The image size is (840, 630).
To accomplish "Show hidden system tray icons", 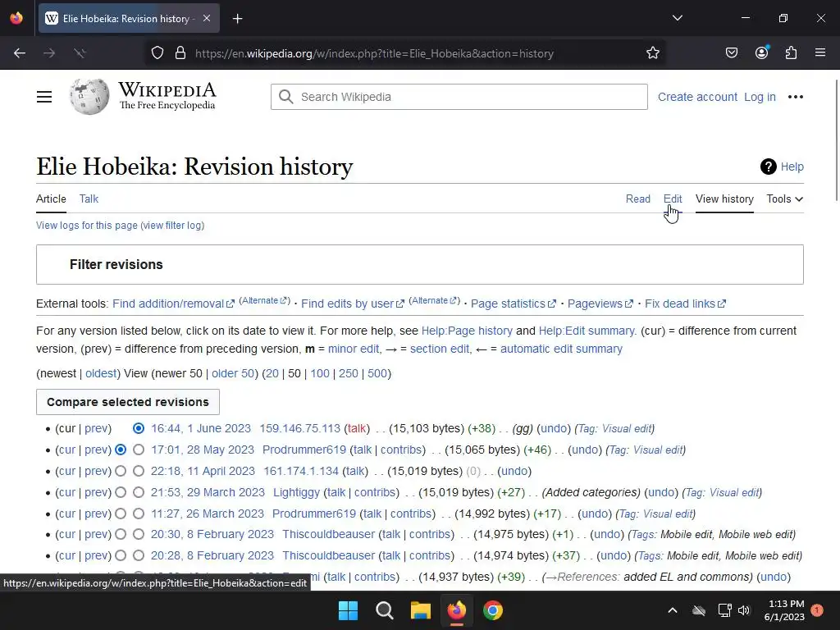I will 673,610.
